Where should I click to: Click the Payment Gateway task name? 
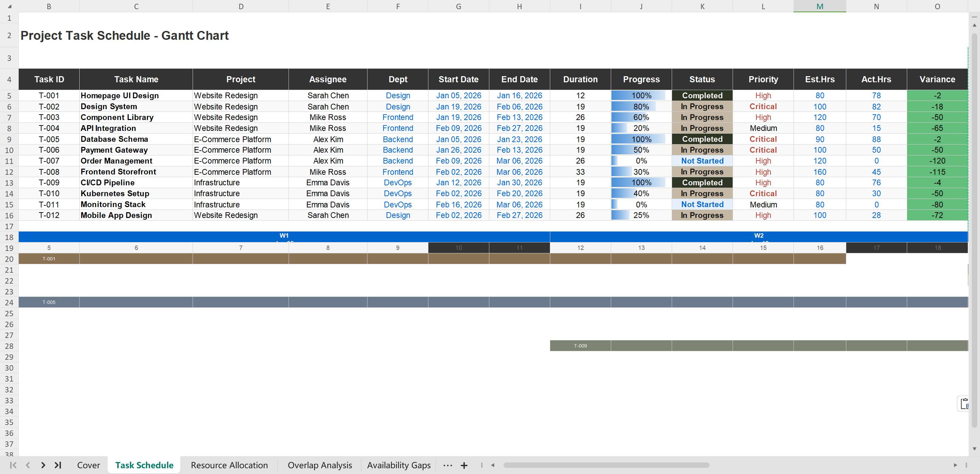pyautogui.click(x=136, y=150)
